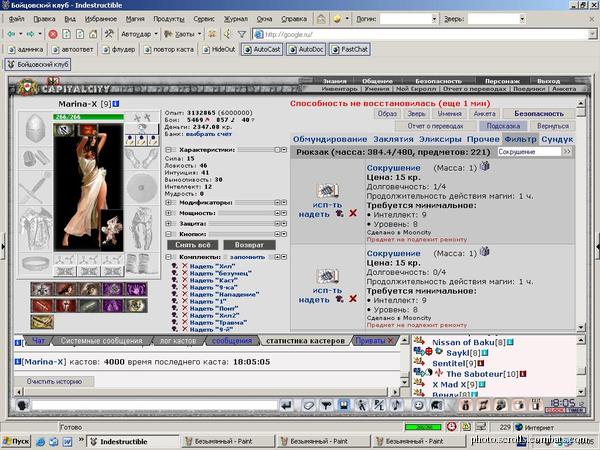
Task: Click the Marina-X character portrait
Action: 88,187
